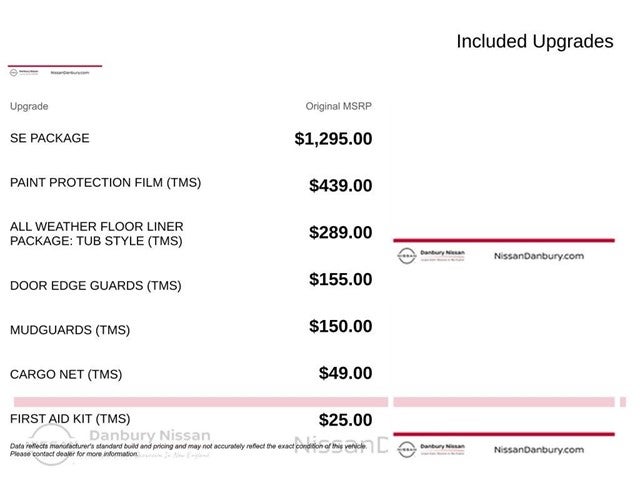640x480 pixels.
Task: Select the PAINT PROTECTION FILM (TMS) label
Action: 105,183
